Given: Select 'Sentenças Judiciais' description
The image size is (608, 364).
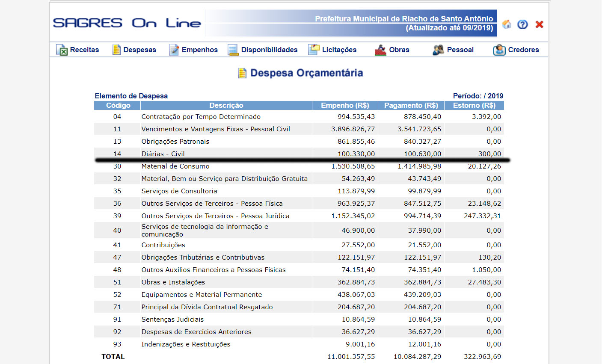Looking at the screenshot, I should 172,320.
